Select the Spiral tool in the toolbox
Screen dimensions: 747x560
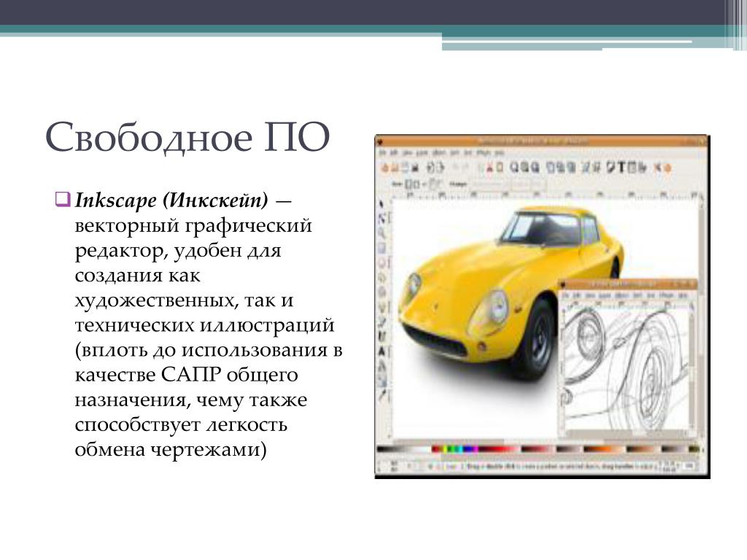coord(382,292)
